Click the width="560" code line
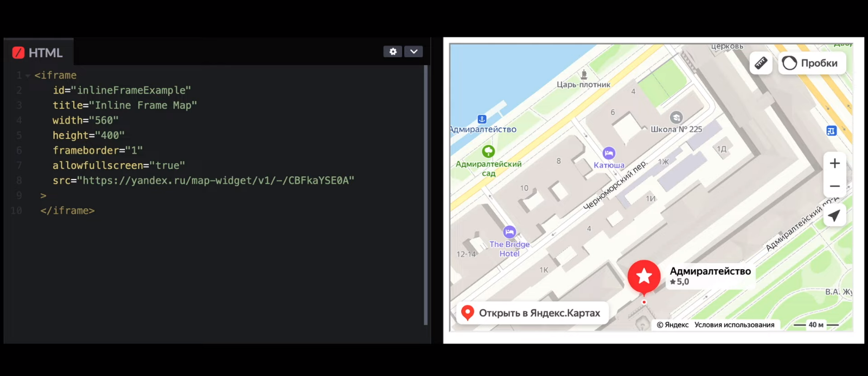The image size is (868, 376). coord(85,120)
